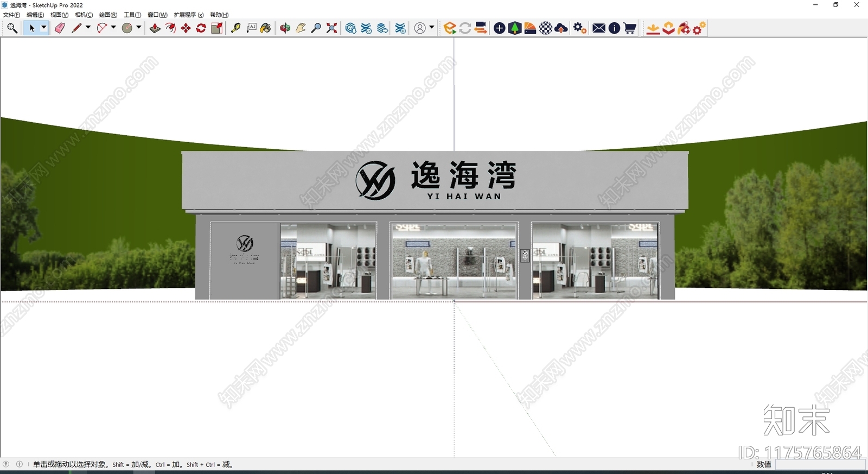Image resolution: width=868 pixels, height=474 pixels.
Task: Open the 相机(C) menu
Action: click(84, 15)
